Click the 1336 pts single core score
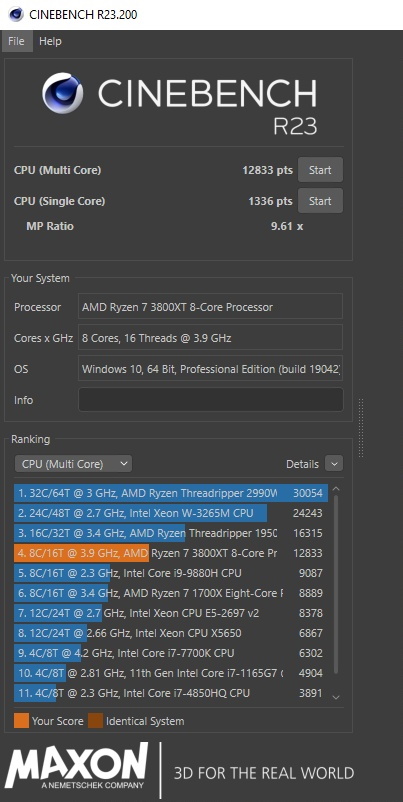The image size is (403, 802). coord(270,201)
